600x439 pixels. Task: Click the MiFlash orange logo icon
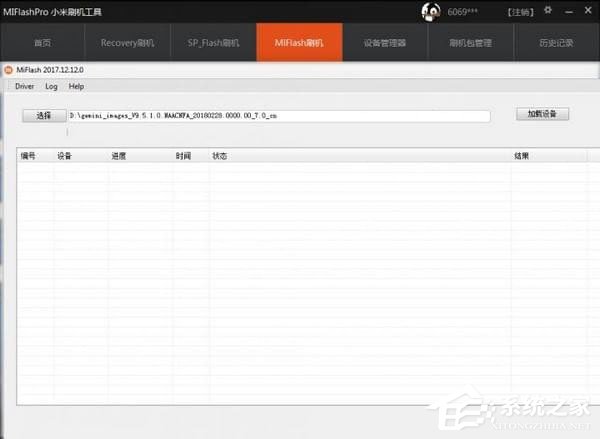point(8,70)
